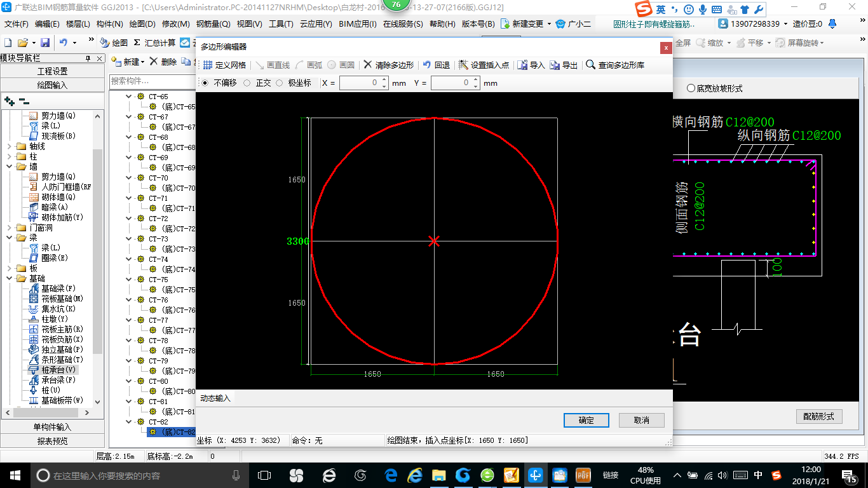Viewport: 868px width, 488px height.
Task: Click the Define Grid (定义网格) tool
Action: coord(224,65)
